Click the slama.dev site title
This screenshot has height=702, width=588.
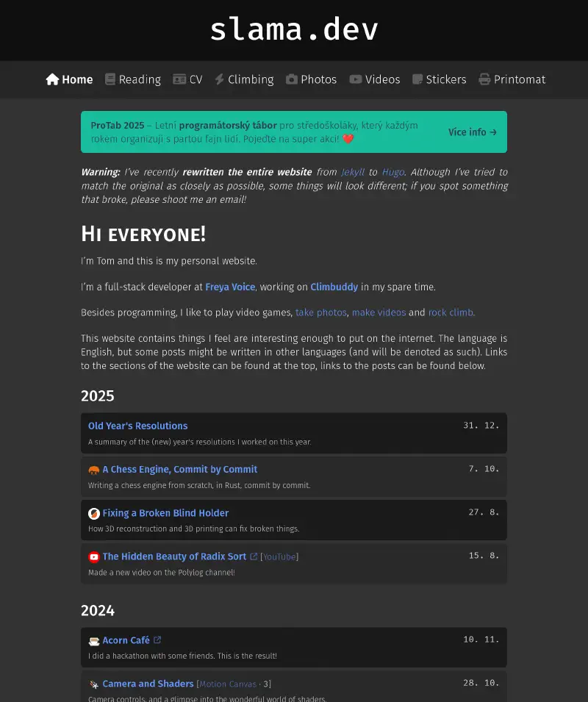294,30
